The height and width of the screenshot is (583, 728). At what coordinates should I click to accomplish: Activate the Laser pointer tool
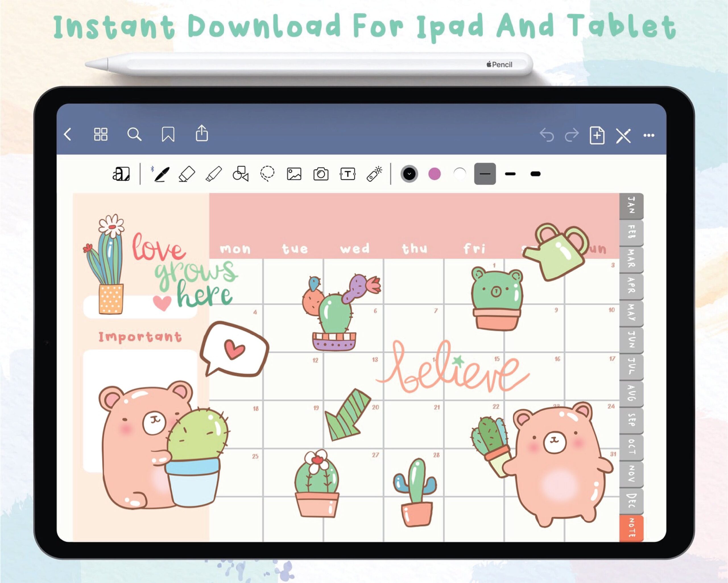[x=374, y=174]
